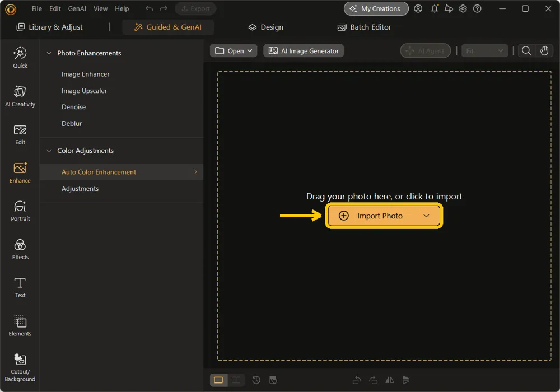
Task: Collapse the Color Adjustments section
Action: tap(49, 151)
